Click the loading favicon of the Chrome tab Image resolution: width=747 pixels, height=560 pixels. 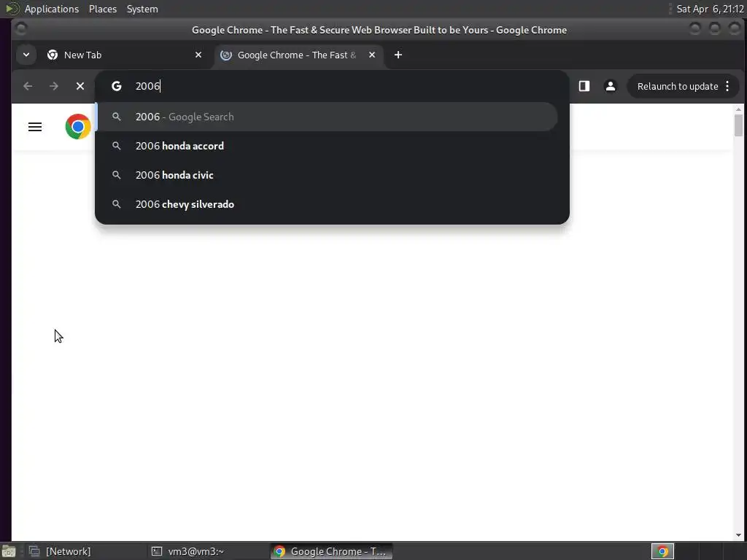pos(226,55)
